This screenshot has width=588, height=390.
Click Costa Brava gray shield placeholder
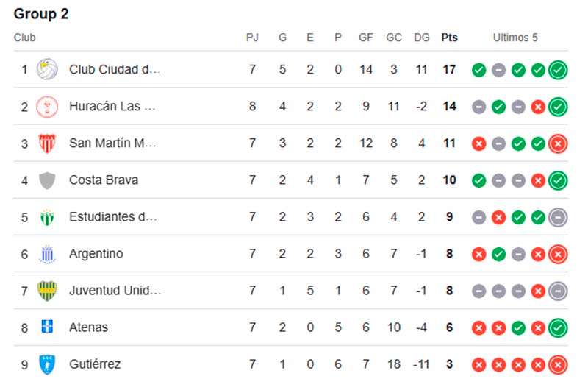click(x=47, y=180)
